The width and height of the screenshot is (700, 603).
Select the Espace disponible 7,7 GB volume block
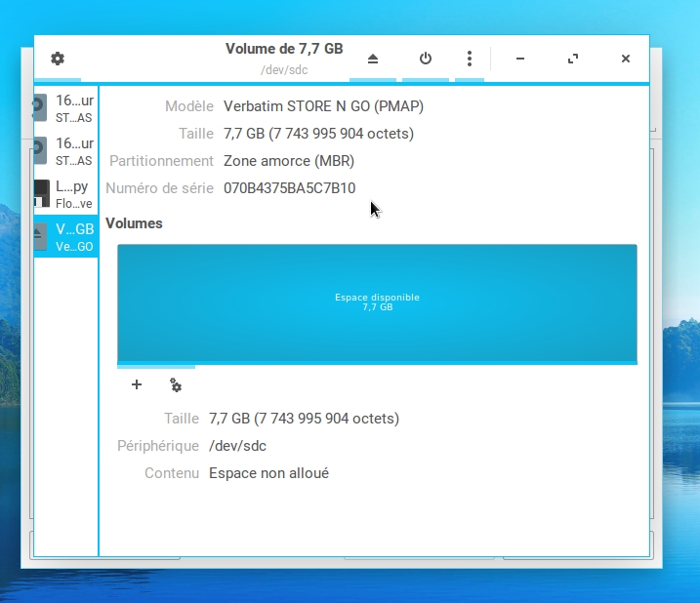[377, 302]
